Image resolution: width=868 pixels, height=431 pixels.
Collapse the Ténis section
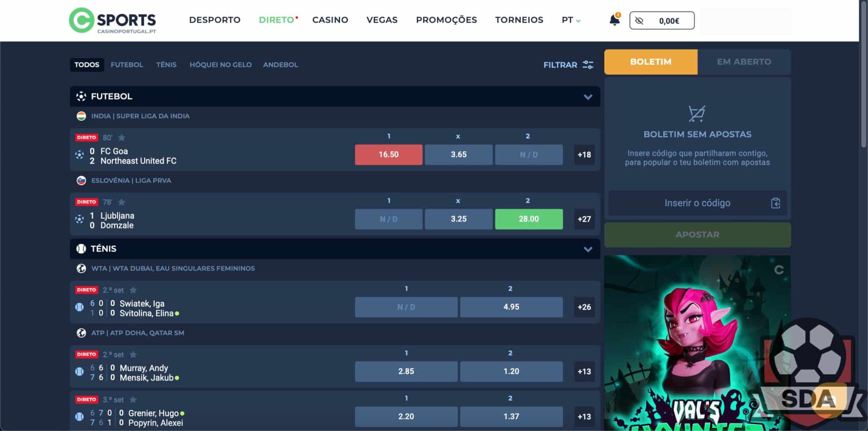click(x=588, y=249)
